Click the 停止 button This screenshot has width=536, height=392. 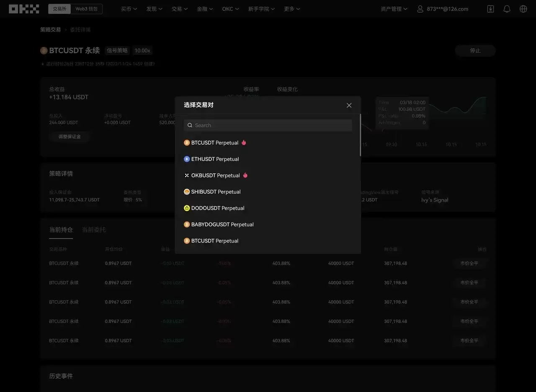(x=475, y=50)
